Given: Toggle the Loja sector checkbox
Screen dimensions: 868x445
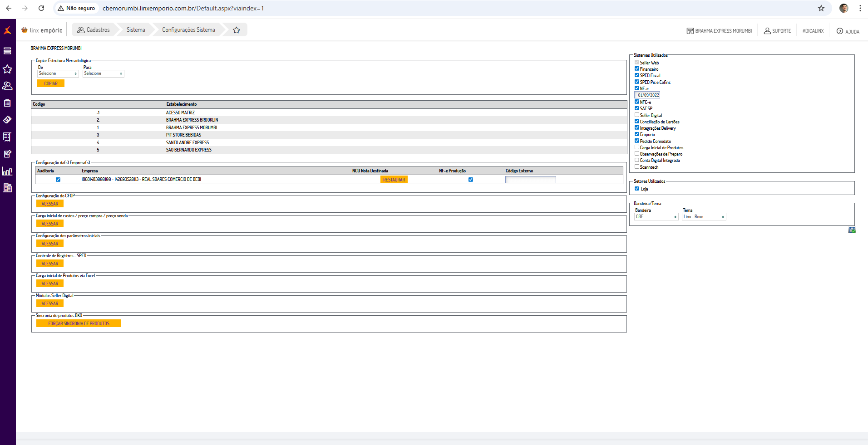Looking at the screenshot, I should click(637, 189).
